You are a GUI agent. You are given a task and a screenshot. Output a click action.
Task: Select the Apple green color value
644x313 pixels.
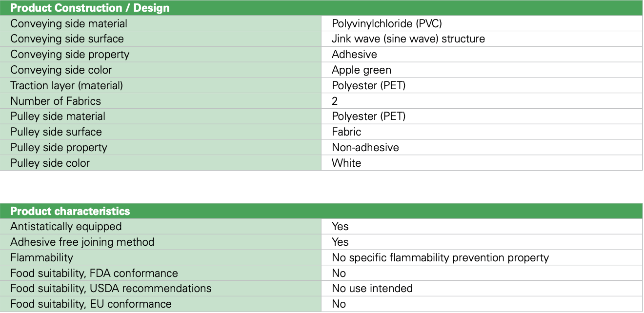[x=361, y=70]
